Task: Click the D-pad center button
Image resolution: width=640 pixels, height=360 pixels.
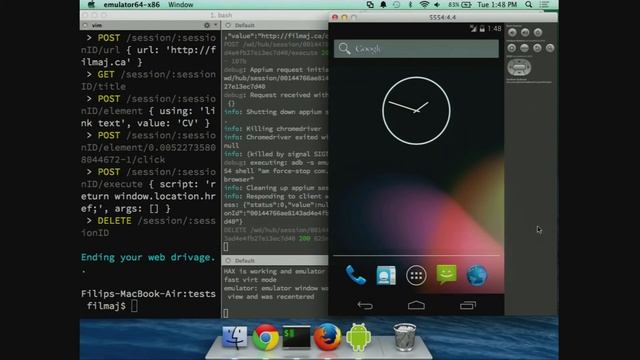Action: coord(519,67)
